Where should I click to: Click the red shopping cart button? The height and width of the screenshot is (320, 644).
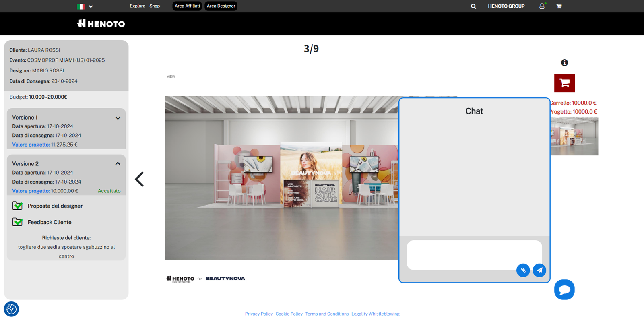point(564,83)
